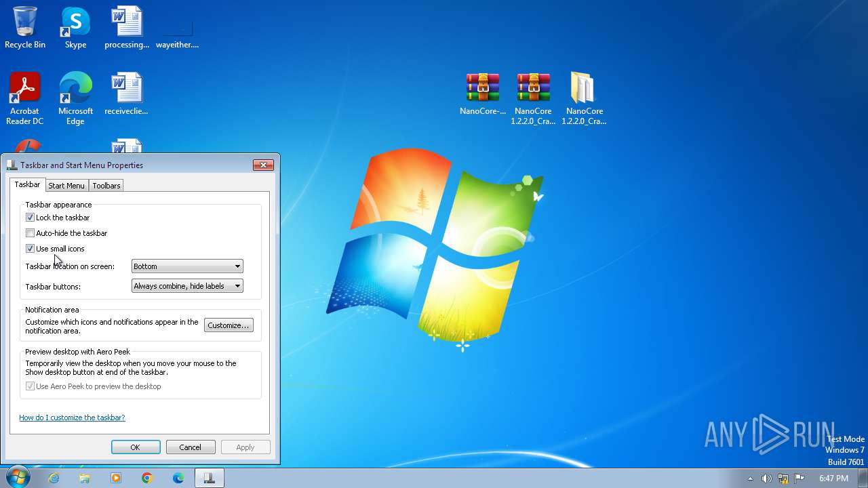Confirm with the OK button
The height and width of the screenshot is (488, 868).
[136, 447]
